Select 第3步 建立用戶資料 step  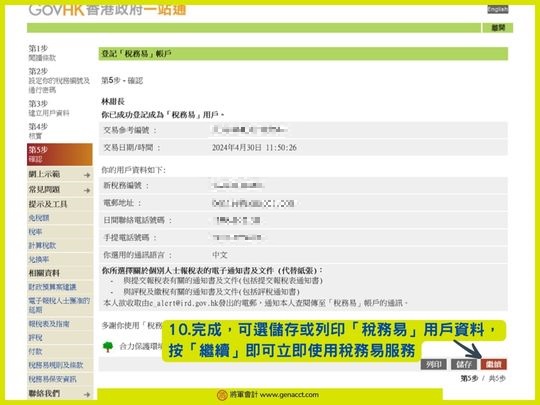click(49, 108)
